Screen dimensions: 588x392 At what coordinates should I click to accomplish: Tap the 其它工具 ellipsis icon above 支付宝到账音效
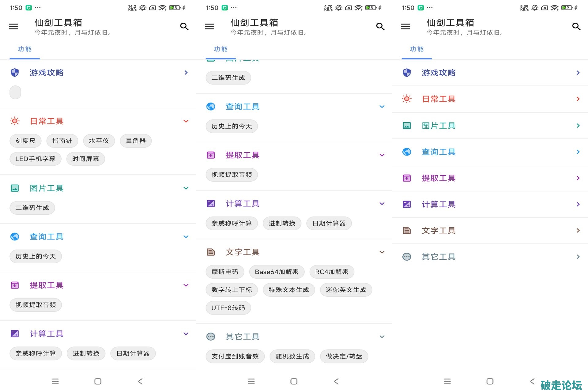pos(211,337)
